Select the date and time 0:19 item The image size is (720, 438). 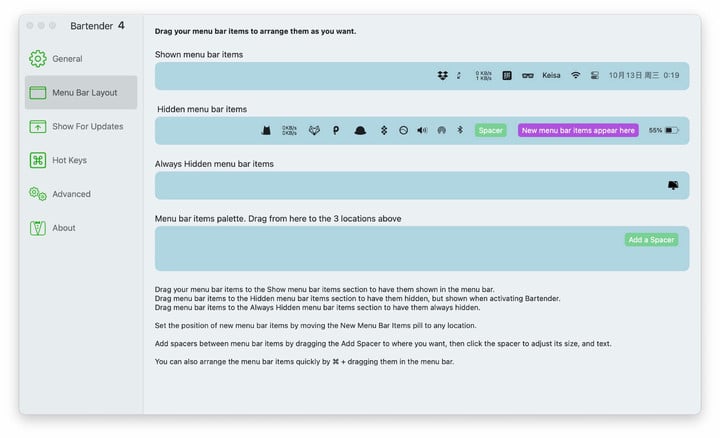(644, 75)
